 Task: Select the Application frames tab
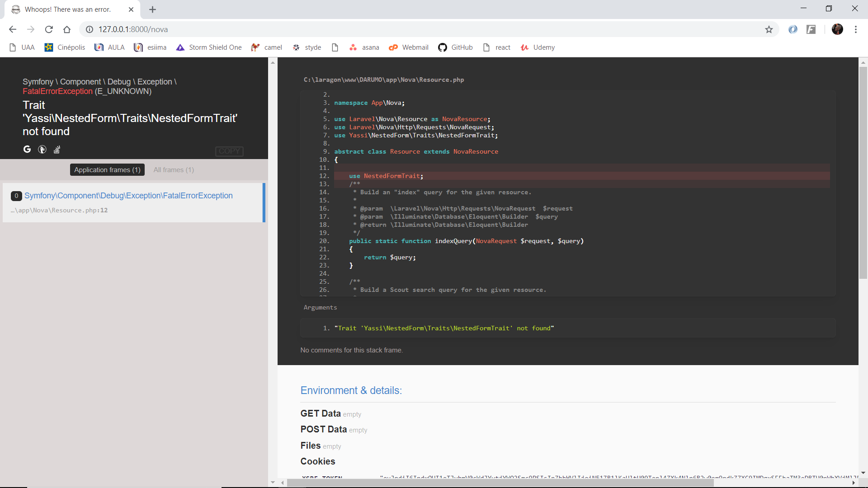click(x=107, y=170)
